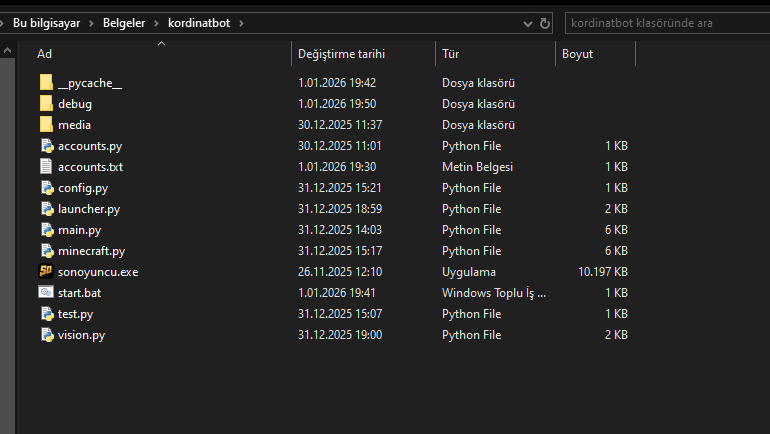The image size is (770, 434).
Task: Select the media folder icon
Action: click(x=46, y=125)
